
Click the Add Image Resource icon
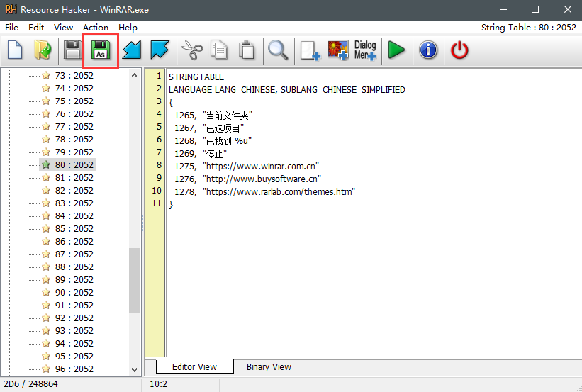(337, 50)
